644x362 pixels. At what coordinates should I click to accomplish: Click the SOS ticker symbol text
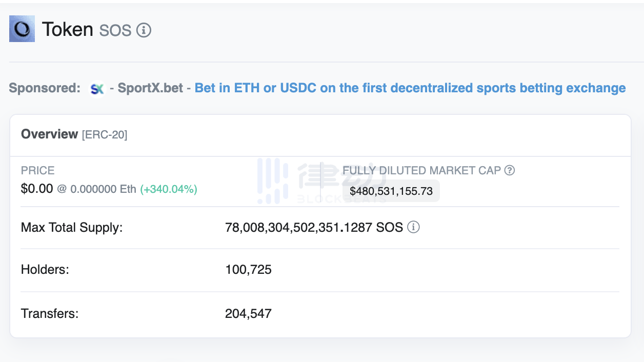pos(115,31)
